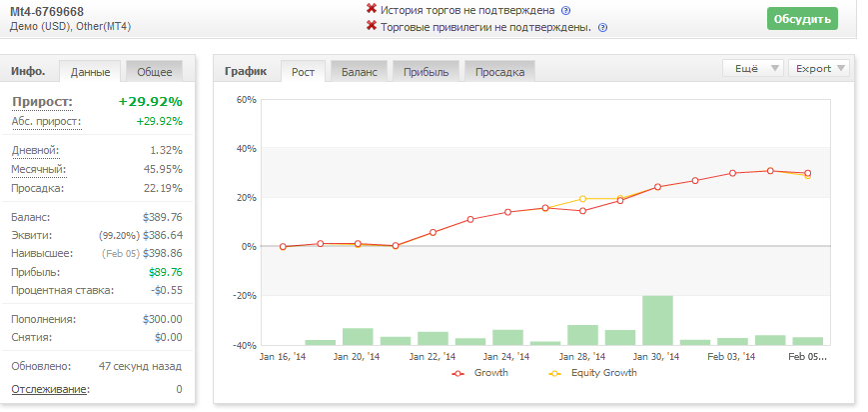Click the Месячный value 45.95%
Screen dimensions: 868x412
[163, 169]
